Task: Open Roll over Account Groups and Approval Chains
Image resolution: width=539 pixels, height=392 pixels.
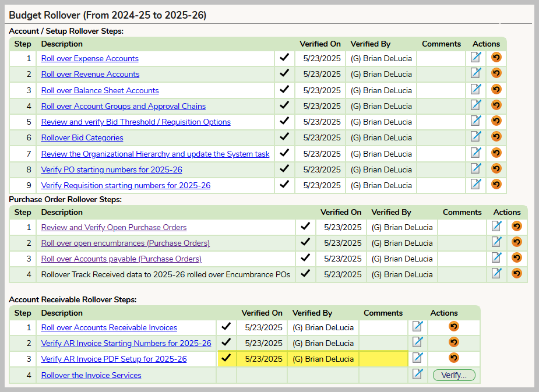Action: [x=124, y=106]
